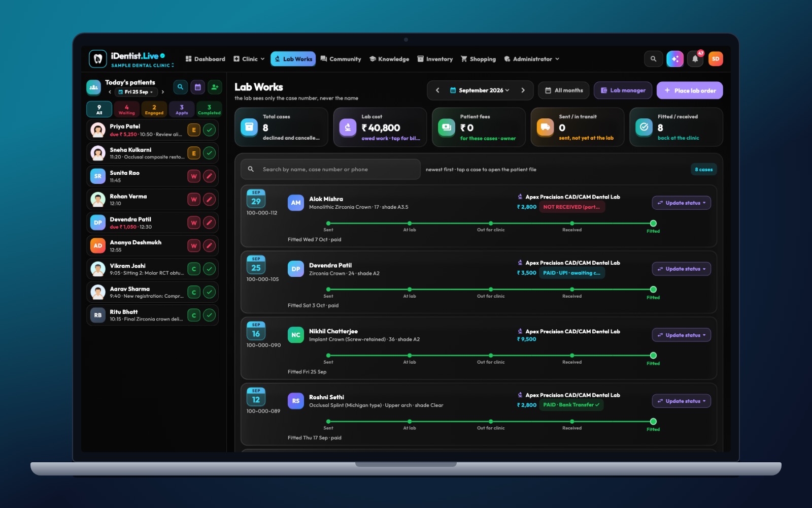Open the Lab manager button
Image resolution: width=812 pixels, height=508 pixels.
pos(623,90)
